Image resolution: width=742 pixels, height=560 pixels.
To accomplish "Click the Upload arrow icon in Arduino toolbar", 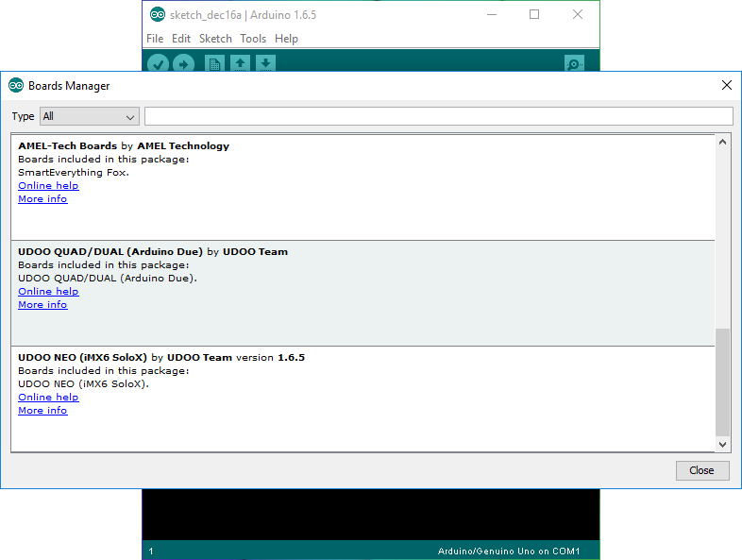I will [183, 63].
